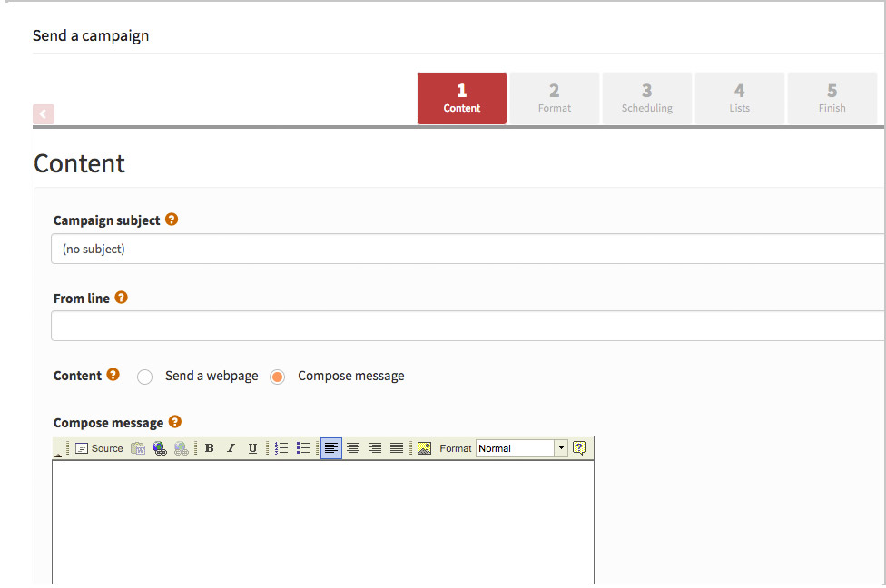Click the Source view button in editor
886x588 pixels.
point(100,448)
